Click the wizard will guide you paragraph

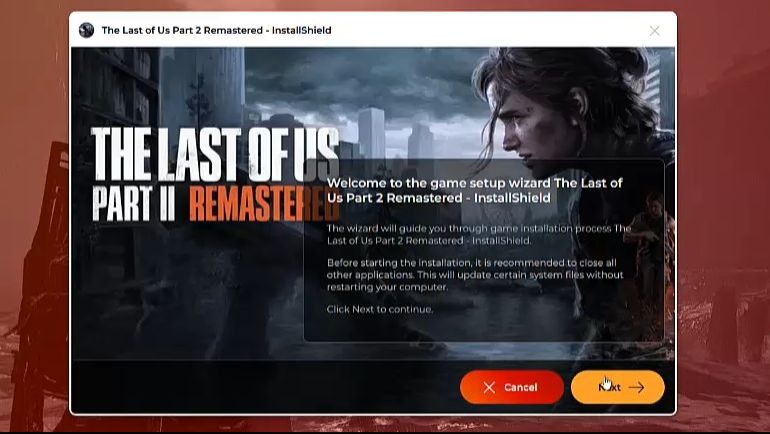click(x=478, y=234)
